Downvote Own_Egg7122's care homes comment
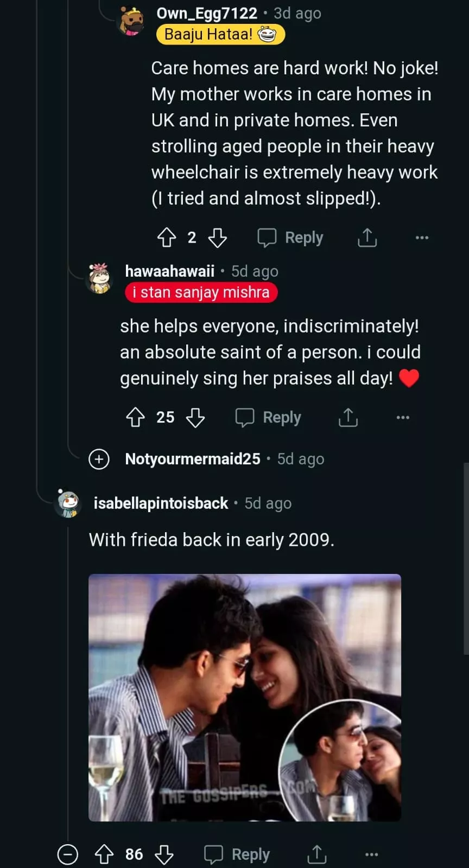 [x=217, y=238]
